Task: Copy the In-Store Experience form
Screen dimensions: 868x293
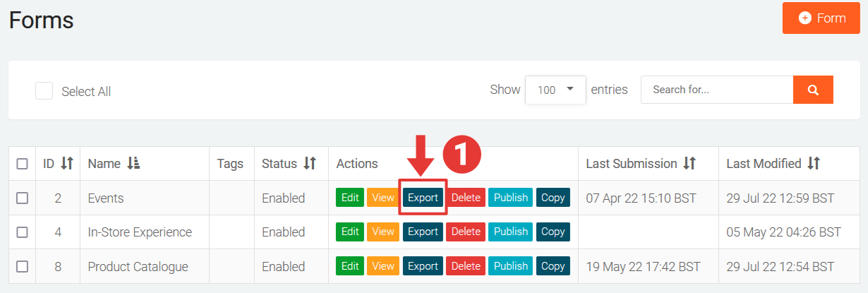Action: pyautogui.click(x=553, y=232)
